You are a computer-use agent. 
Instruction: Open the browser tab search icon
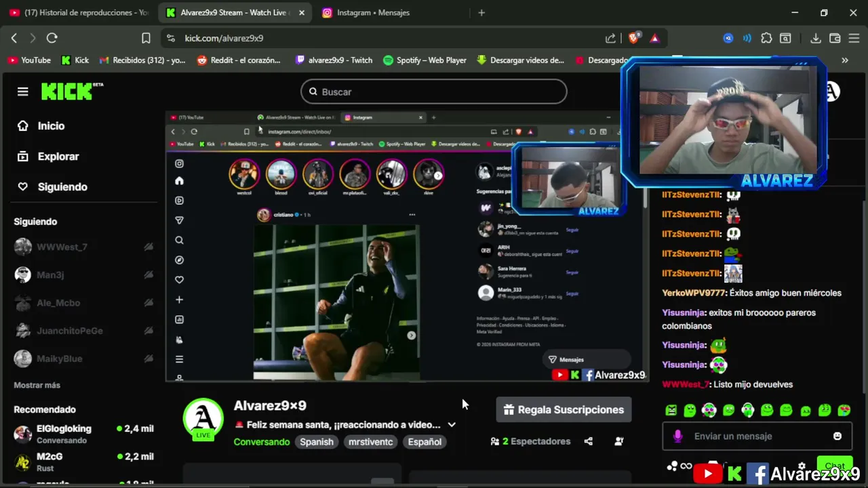coord(785,39)
